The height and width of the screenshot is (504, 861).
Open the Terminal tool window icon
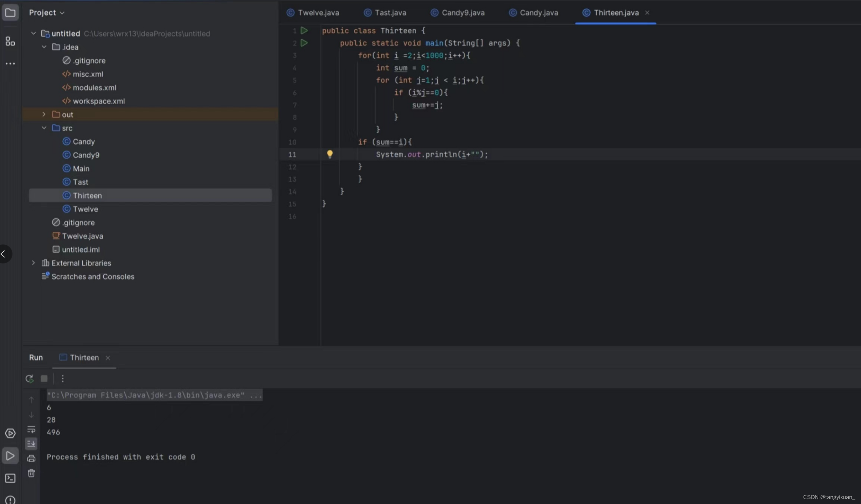point(10,478)
